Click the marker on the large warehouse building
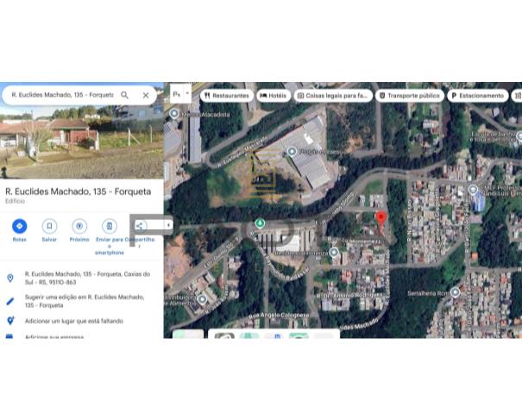The width and height of the screenshot is (522, 420). pos(292,152)
